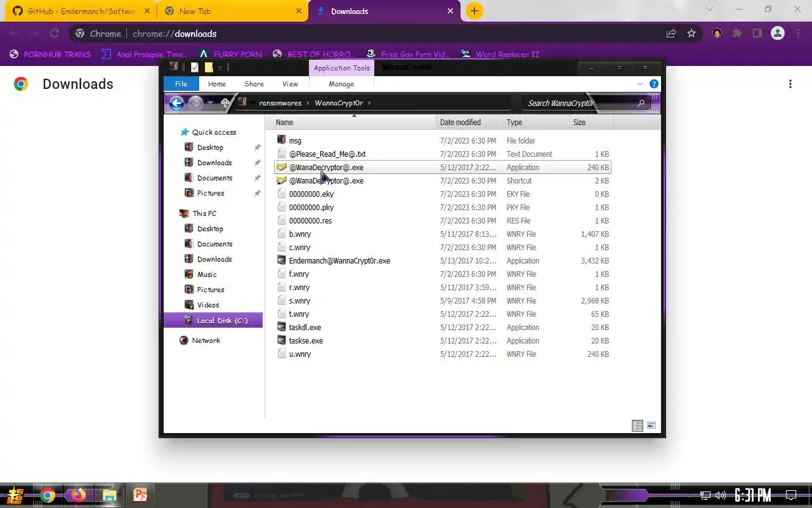Select the 00000000.eky file
Viewport: 812px width, 508px height.
443,194
